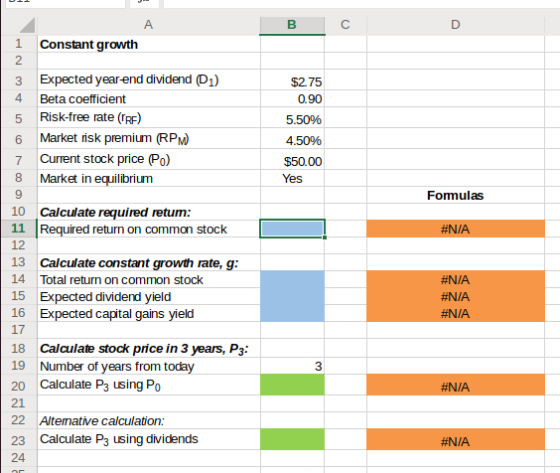Select row 19 header
Viewport: 560px width, 473px height.
point(19,365)
